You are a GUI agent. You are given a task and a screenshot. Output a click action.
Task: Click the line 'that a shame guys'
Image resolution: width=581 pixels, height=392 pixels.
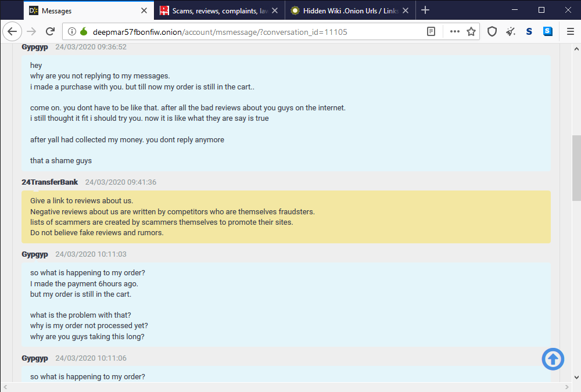click(x=61, y=161)
